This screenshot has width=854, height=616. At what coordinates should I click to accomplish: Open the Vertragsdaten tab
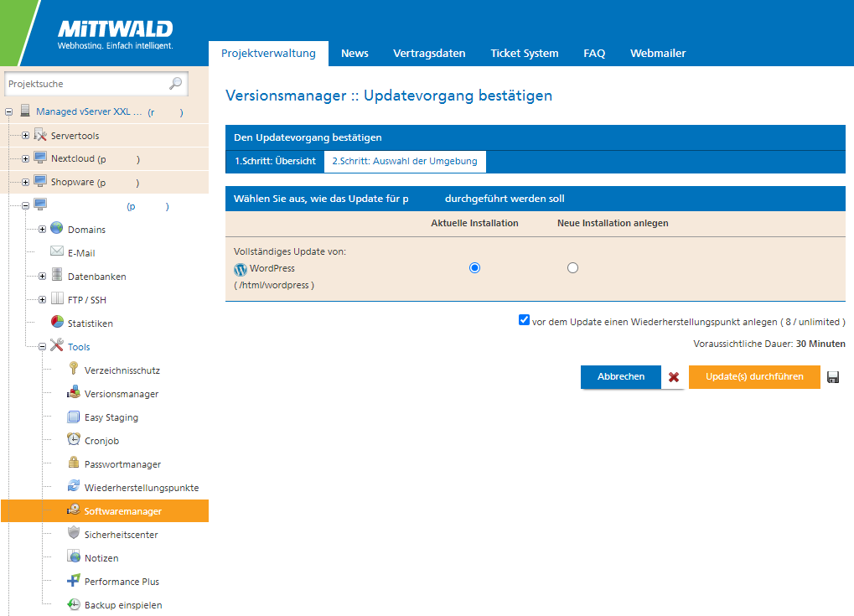(429, 54)
